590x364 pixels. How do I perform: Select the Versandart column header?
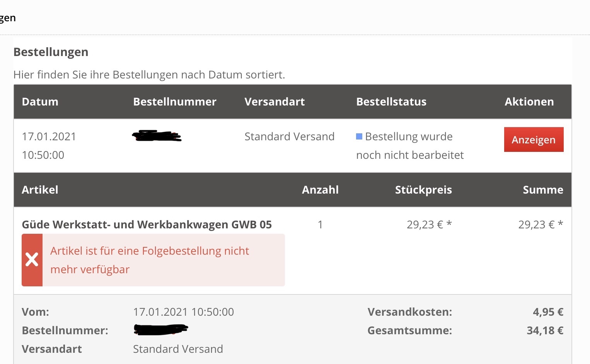(x=275, y=102)
